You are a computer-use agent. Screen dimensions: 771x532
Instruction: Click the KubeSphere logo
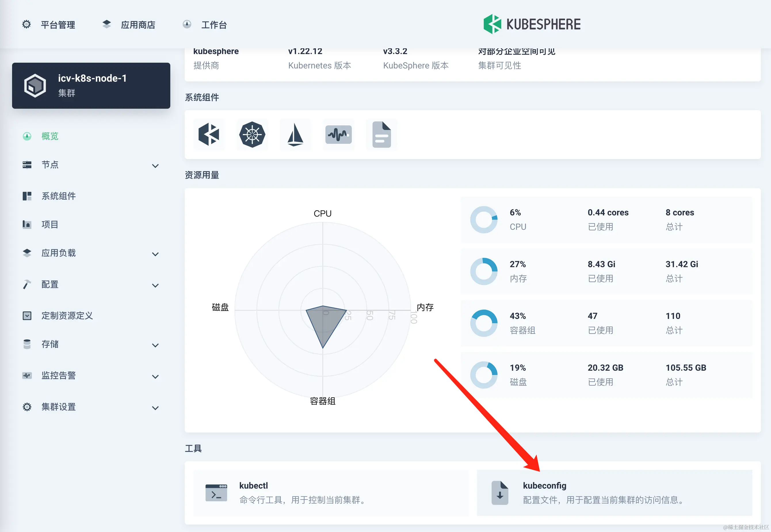532,24
